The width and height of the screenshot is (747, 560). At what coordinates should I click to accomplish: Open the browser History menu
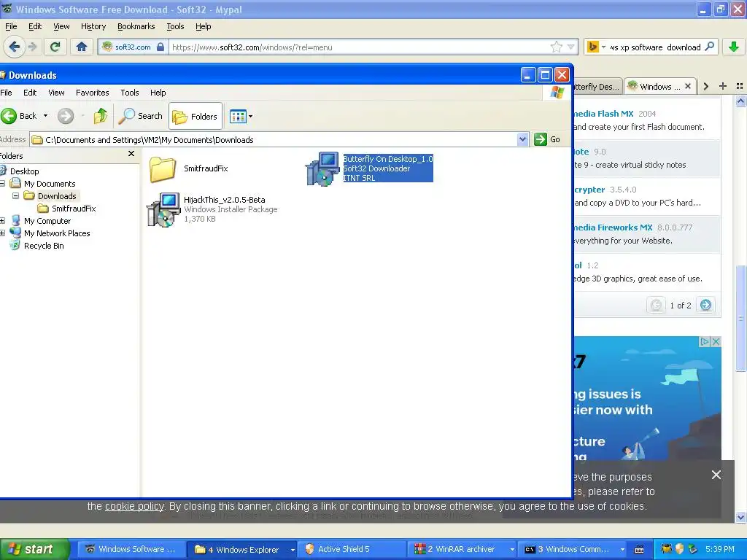pyautogui.click(x=93, y=26)
